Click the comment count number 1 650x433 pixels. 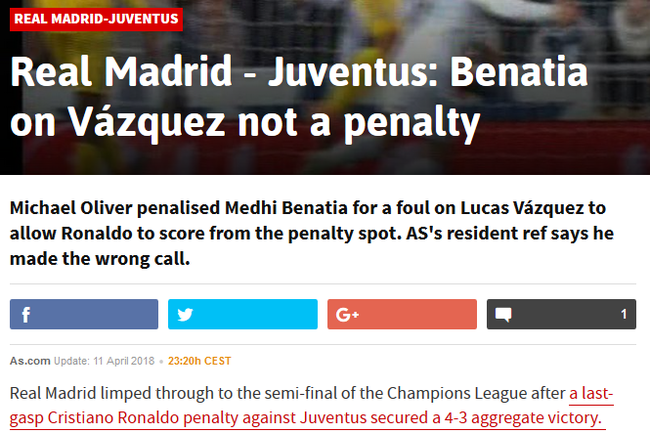623,314
